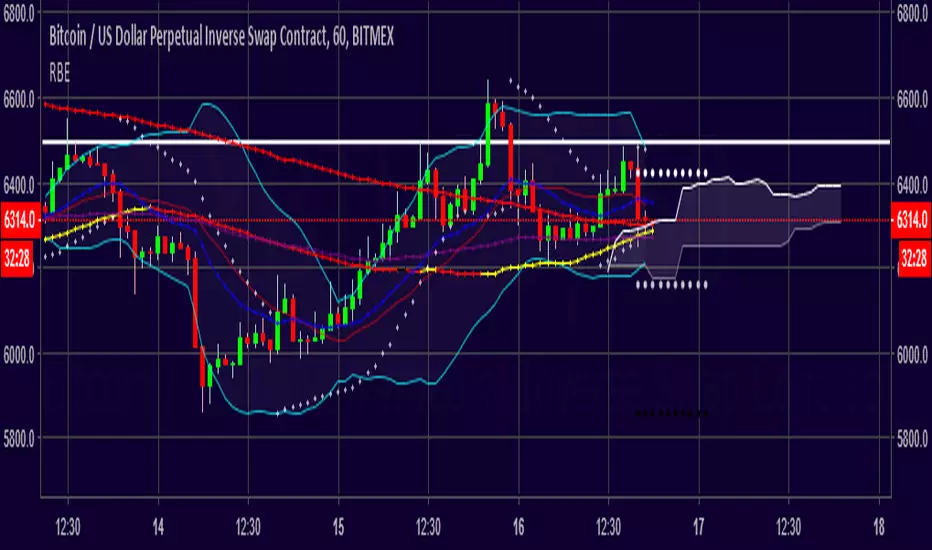Click the 18 date label on time axis
This screenshot has width=932, height=550.
point(879,527)
